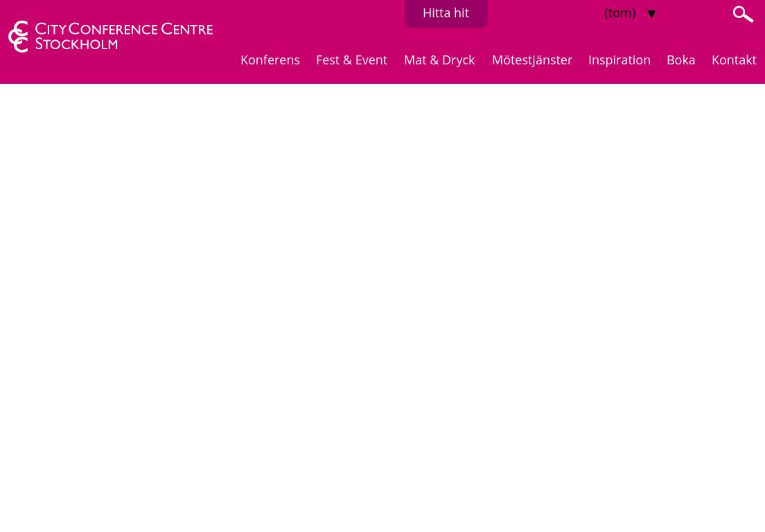Open the Kontakt link

[734, 60]
